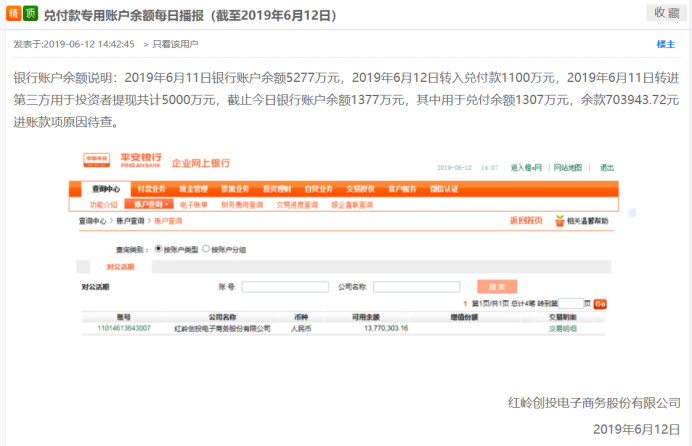Click the 币种 column header

click(x=301, y=317)
